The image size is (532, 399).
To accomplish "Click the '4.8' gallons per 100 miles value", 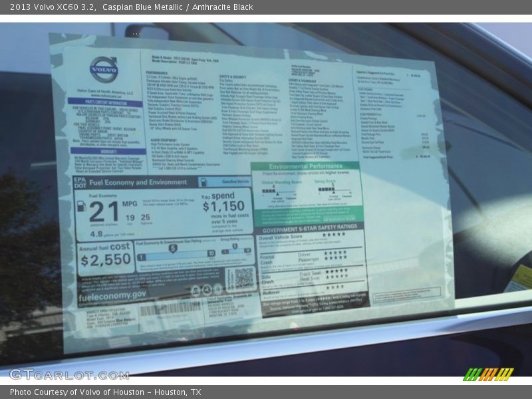I will click(96, 234).
